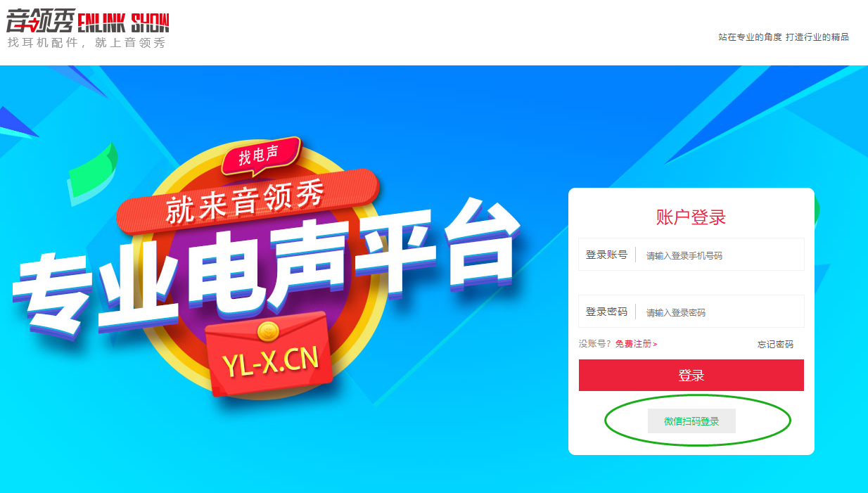The width and height of the screenshot is (868, 493).
Task: Click the red 登录 button
Action: pyautogui.click(x=691, y=376)
